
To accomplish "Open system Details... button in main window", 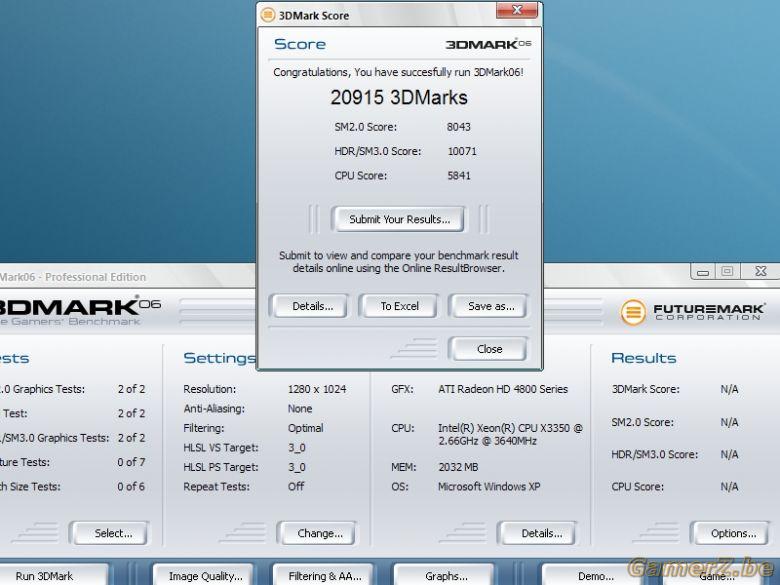I will pyautogui.click(x=538, y=533).
